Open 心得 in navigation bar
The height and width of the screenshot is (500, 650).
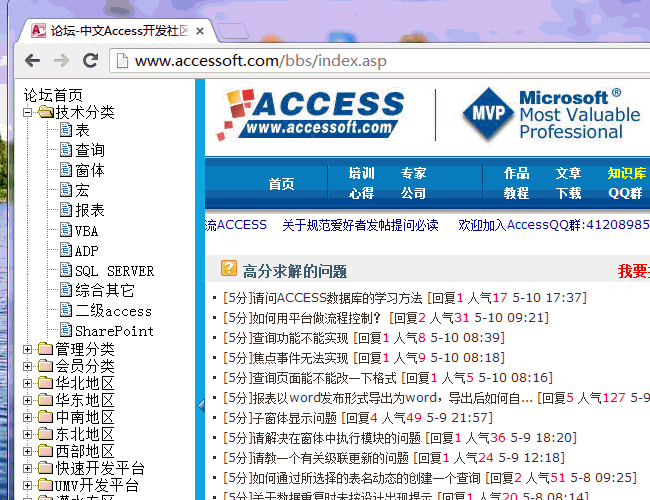361,193
